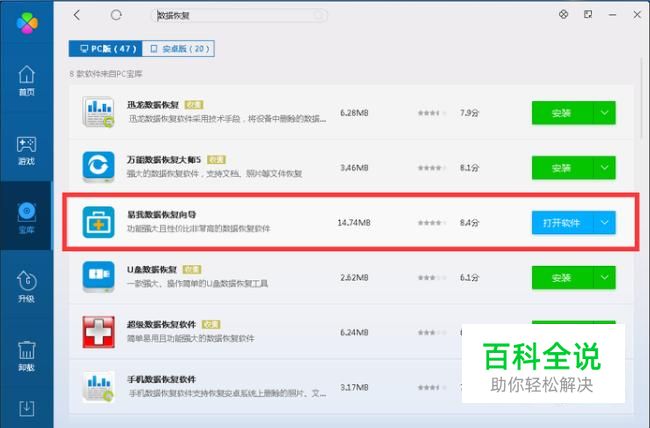The width and height of the screenshot is (650, 428).
Task: Click the 6.1分 rating text
Action: tap(469, 278)
